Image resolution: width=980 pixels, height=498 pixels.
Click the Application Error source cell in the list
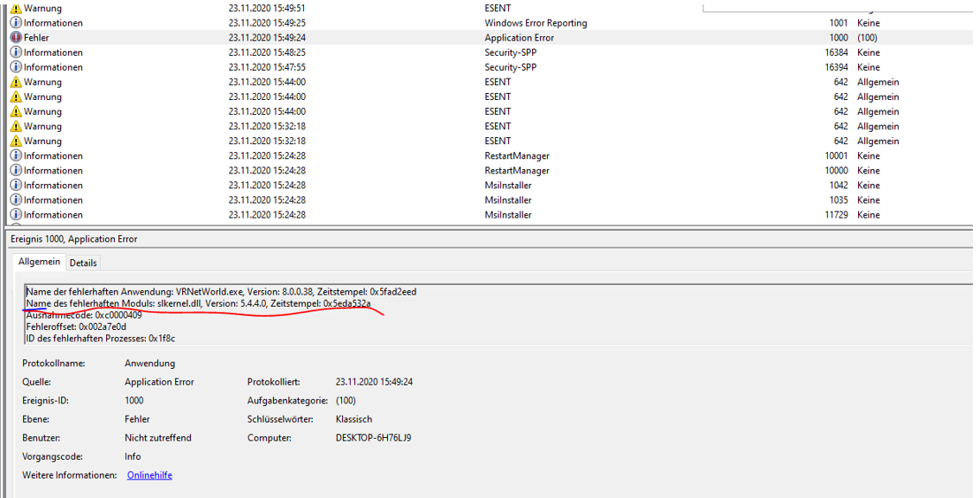click(520, 37)
